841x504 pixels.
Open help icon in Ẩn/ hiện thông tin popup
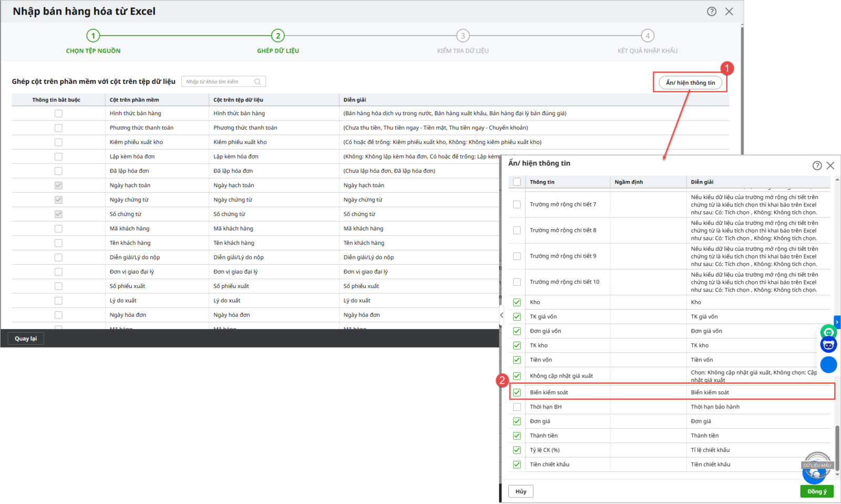[817, 166]
